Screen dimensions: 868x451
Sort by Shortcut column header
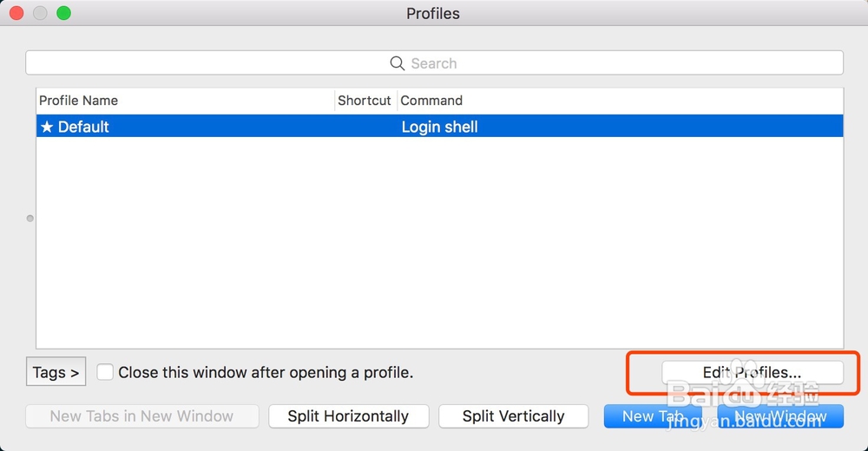365,101
